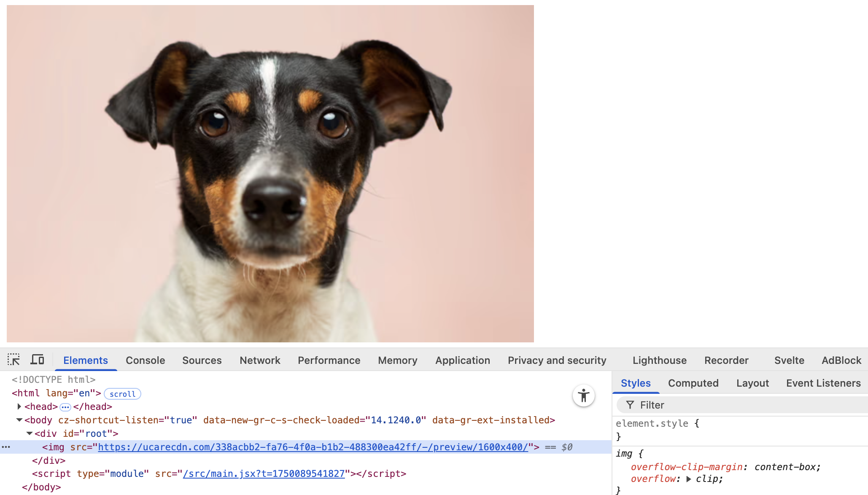Collapse the body element node
This screenshot has height=495, width=868.
(x=19, y=420)
